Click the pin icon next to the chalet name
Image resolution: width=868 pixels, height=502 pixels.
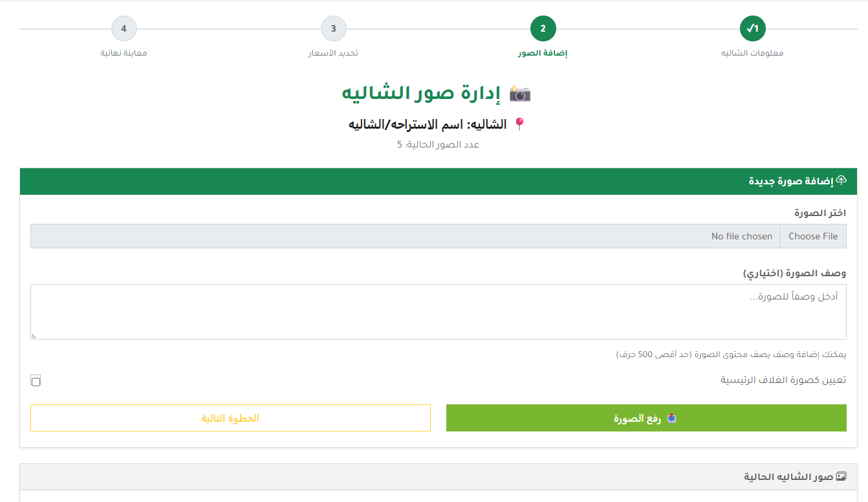coord(520,124)
